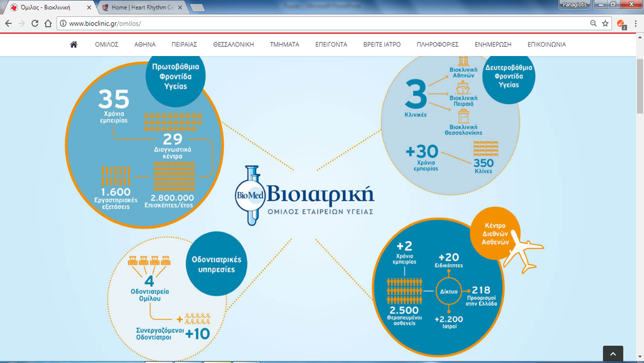Click the home icon in site navigation

(x=74, y=44)
